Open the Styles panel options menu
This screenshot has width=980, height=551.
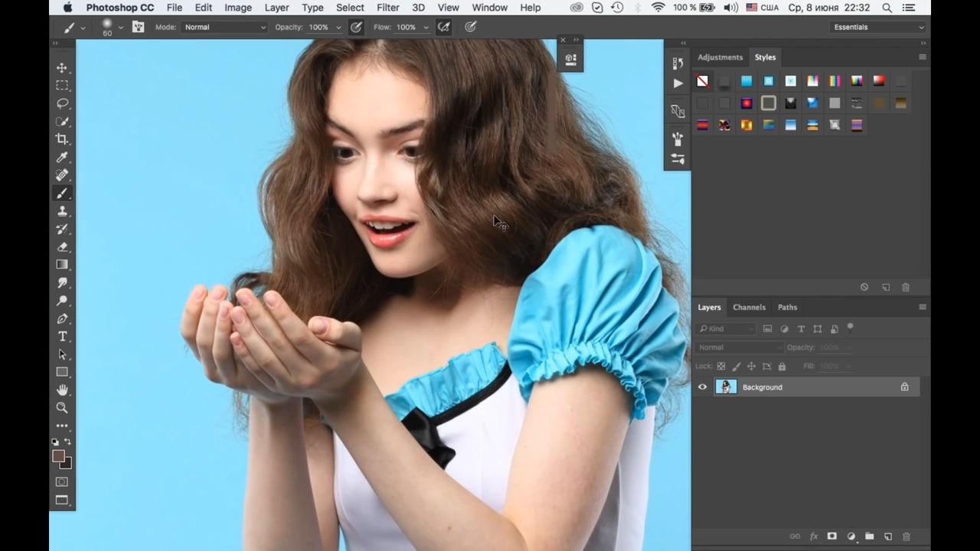(923, 57)
